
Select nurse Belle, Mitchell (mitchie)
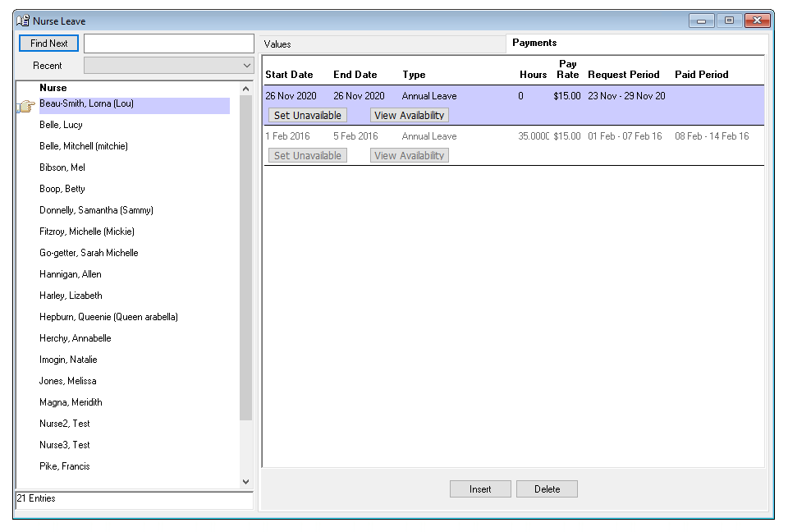[84, 146]
